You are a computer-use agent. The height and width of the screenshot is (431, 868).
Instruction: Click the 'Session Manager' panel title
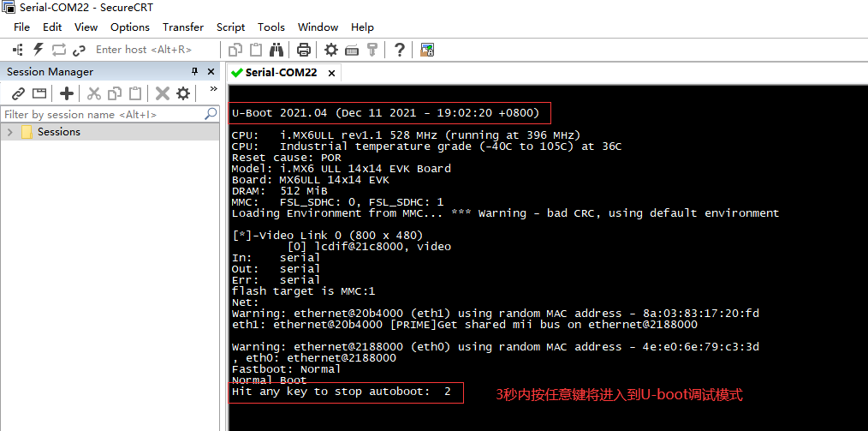[50, 71]
